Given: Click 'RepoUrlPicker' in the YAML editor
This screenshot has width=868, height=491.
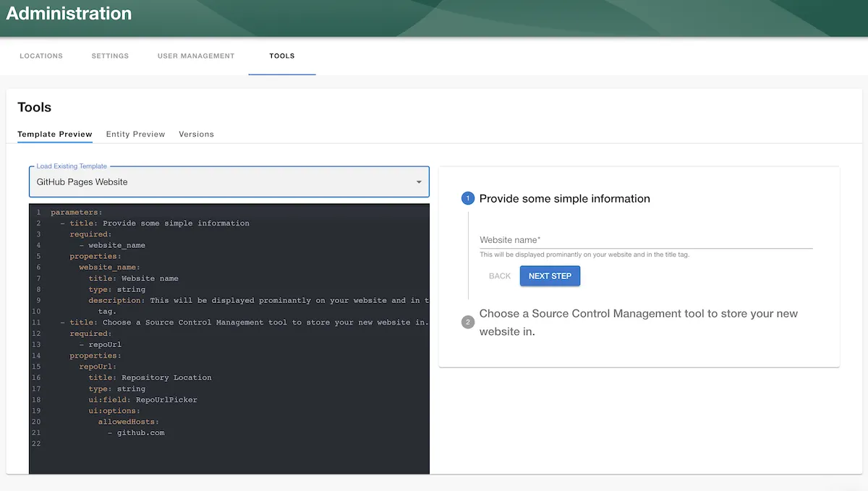Looking at the screenshot, I should coord(166,399).
